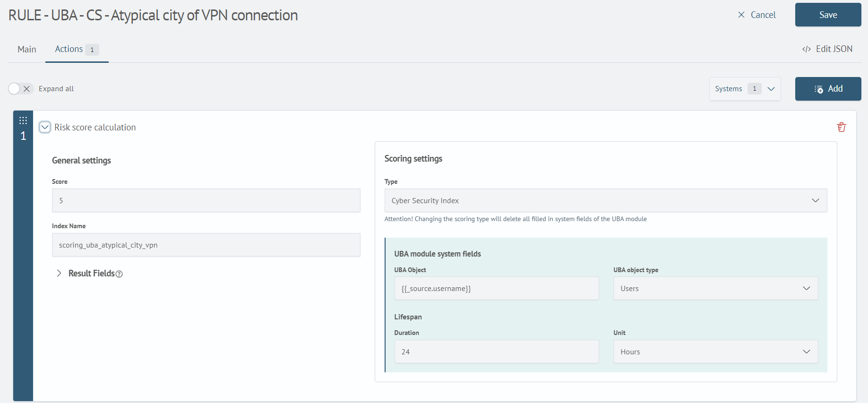Click the UBA Object input field
This screenshot has height=403, width=868.
[x=497, y=288]
